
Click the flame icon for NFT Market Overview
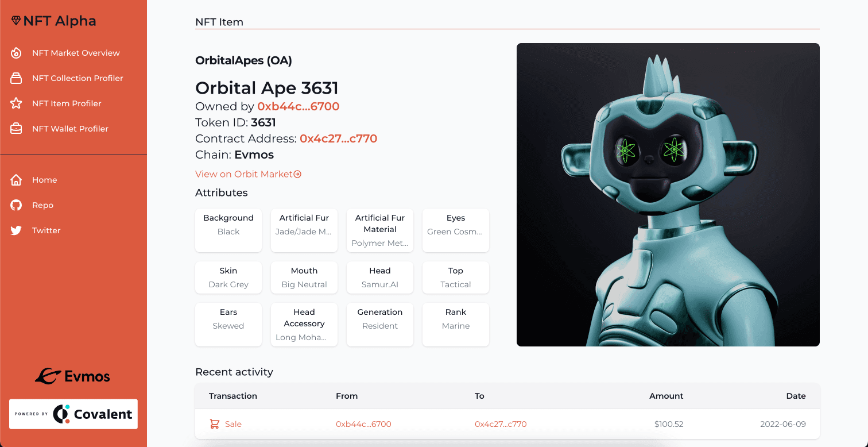(x=16, y=53)
